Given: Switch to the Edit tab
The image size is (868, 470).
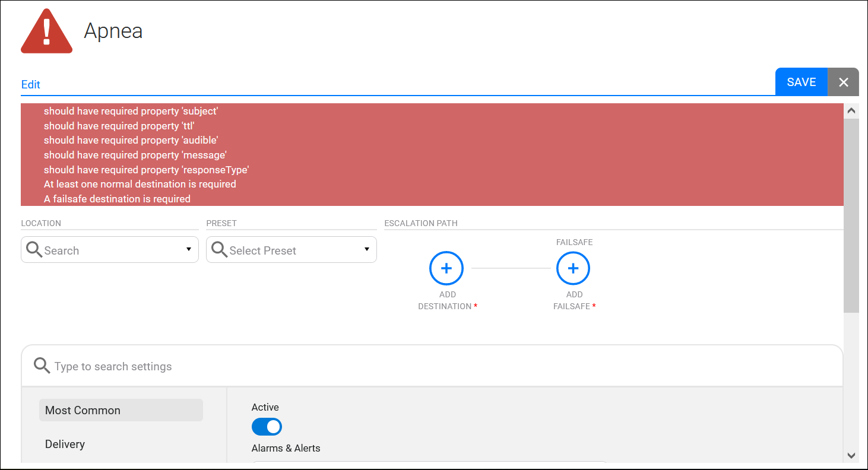Looking at the screenshot, I should click(x=31, y=84).
